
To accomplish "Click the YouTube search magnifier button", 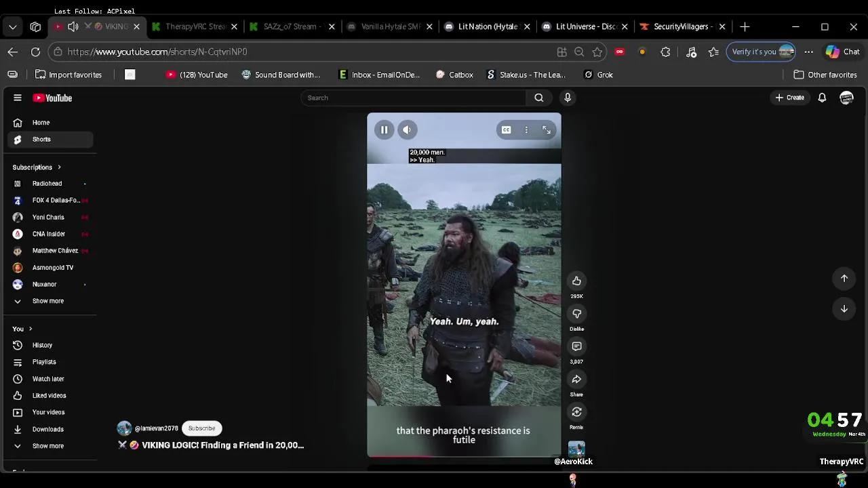I will point(539,98).
